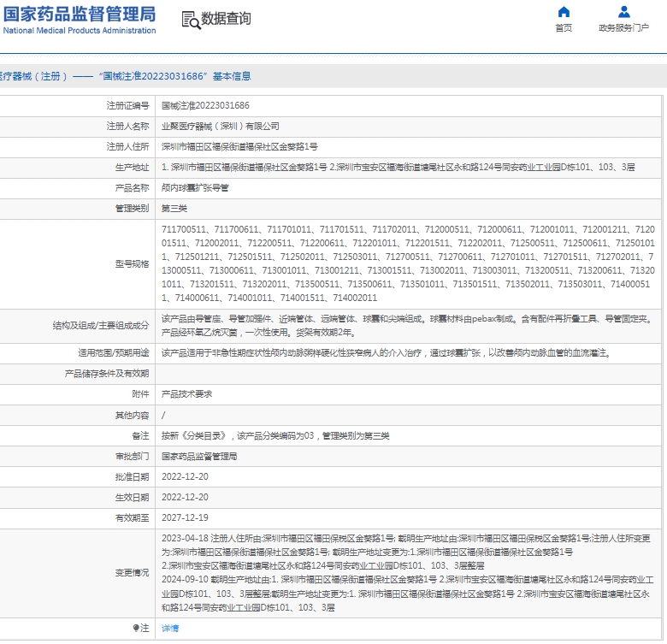This screenshot has height=644, width=667.
Task: Click product name 颅内球囊扩张导管
Action: pyautogui.click(x=195, y=187)
